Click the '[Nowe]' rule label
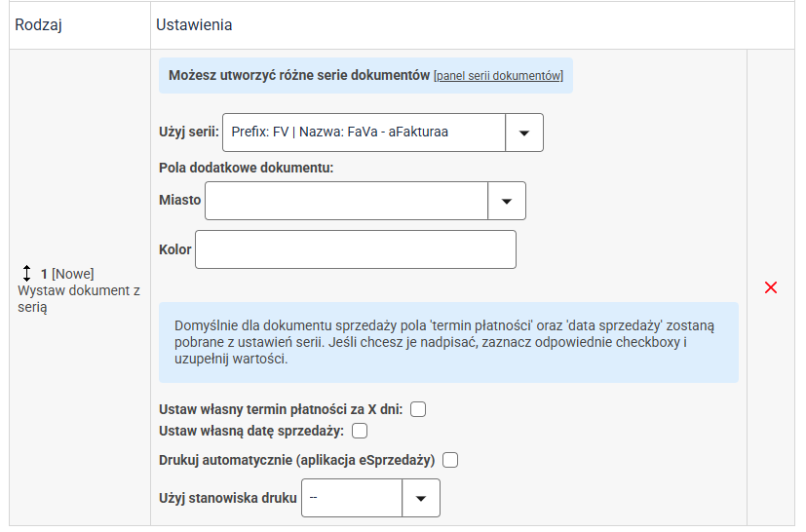 pos(73,275)
